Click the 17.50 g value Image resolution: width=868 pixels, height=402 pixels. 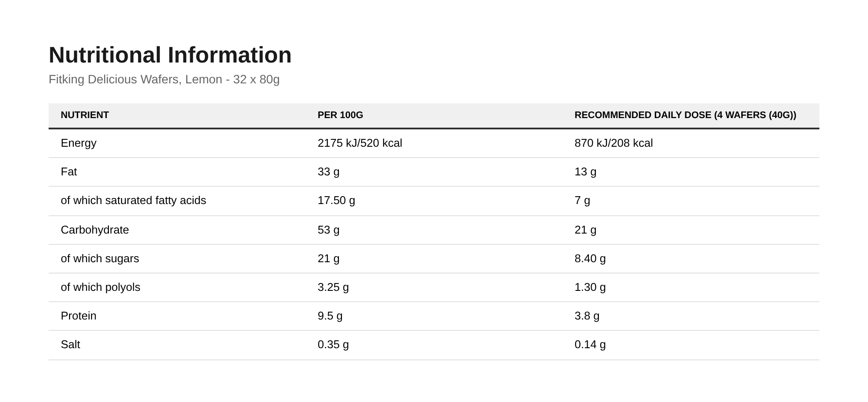pos(336,201)
